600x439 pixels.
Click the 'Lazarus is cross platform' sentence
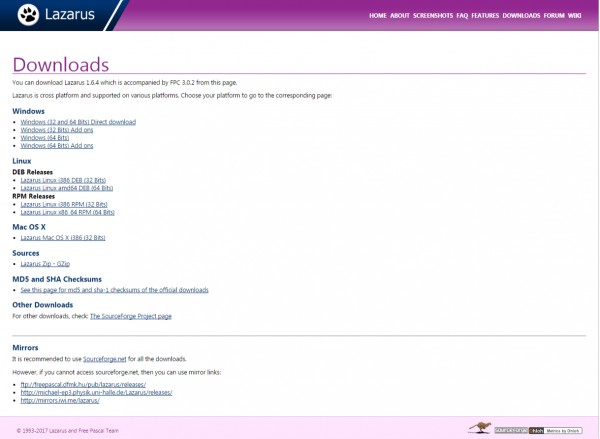click(x=172, y=96)
